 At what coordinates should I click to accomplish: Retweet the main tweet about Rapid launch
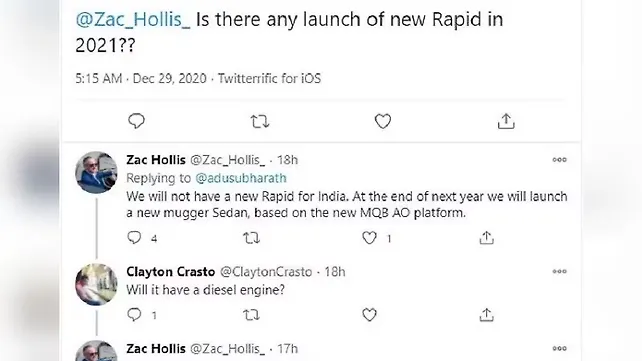pyautogui.click(x=260, y=122)
